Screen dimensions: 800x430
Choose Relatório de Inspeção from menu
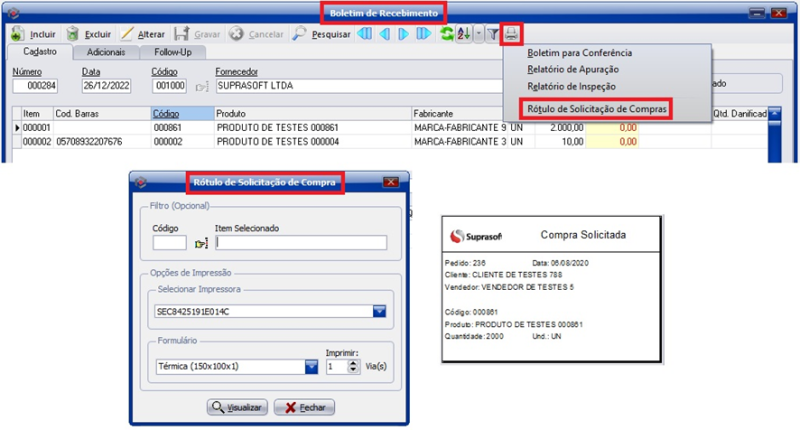coord(574,86)
